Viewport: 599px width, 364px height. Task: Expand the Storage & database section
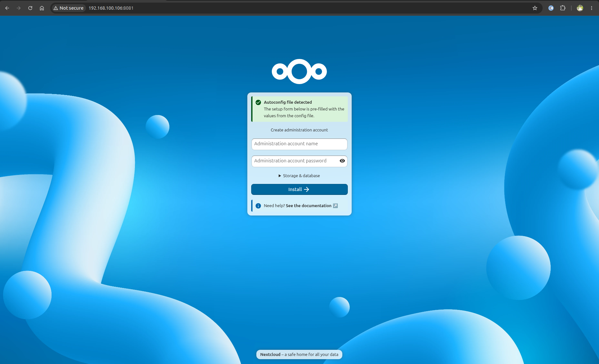[x=299, y=176]
